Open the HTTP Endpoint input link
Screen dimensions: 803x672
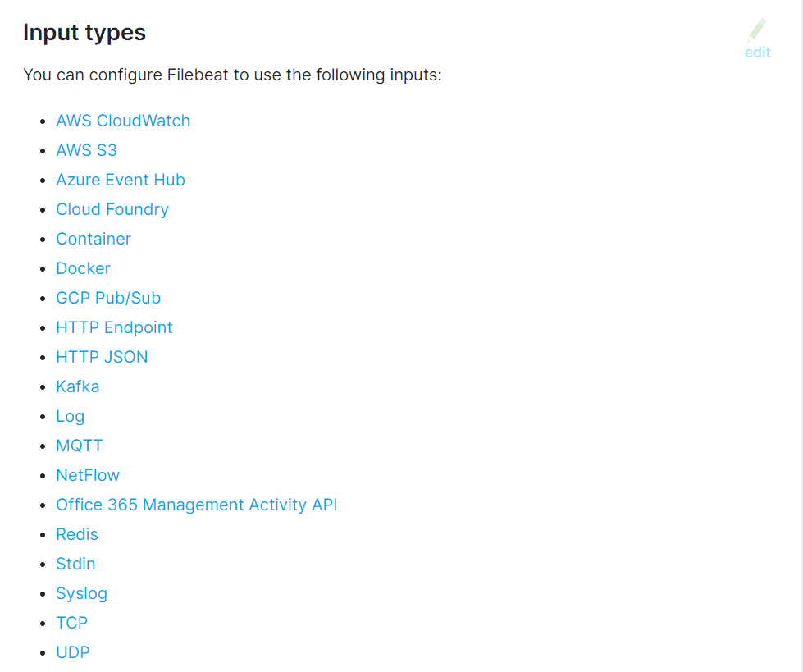click(114, 327)
